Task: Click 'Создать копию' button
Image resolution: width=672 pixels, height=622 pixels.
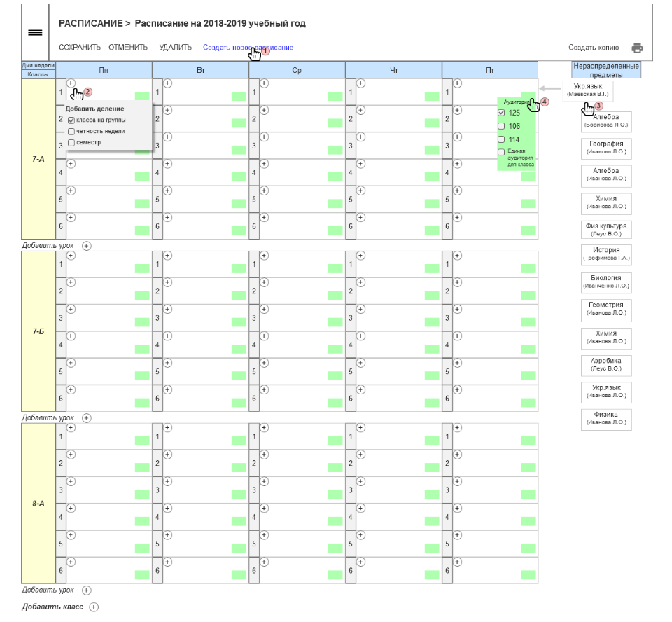Action: pyautogui.click(x=594, y=48)
